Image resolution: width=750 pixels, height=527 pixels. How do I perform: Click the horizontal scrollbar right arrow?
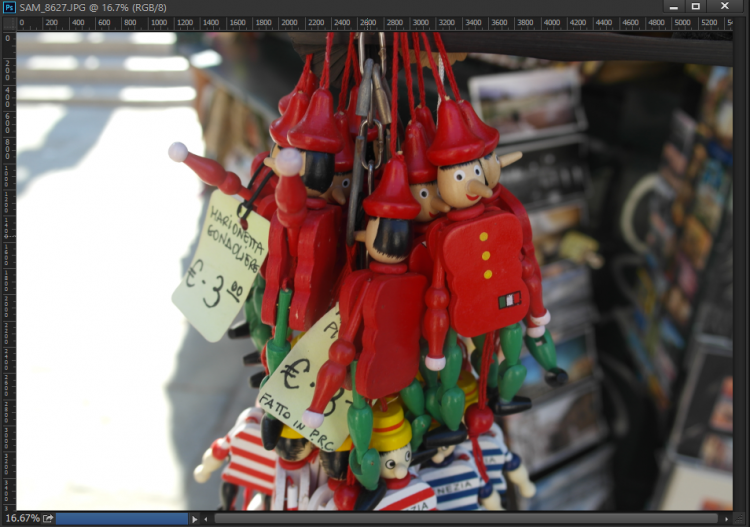(x=724, y=519)
